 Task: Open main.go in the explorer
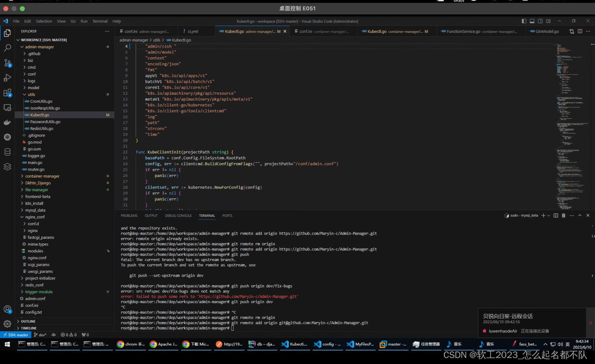[x=65, y=162]
